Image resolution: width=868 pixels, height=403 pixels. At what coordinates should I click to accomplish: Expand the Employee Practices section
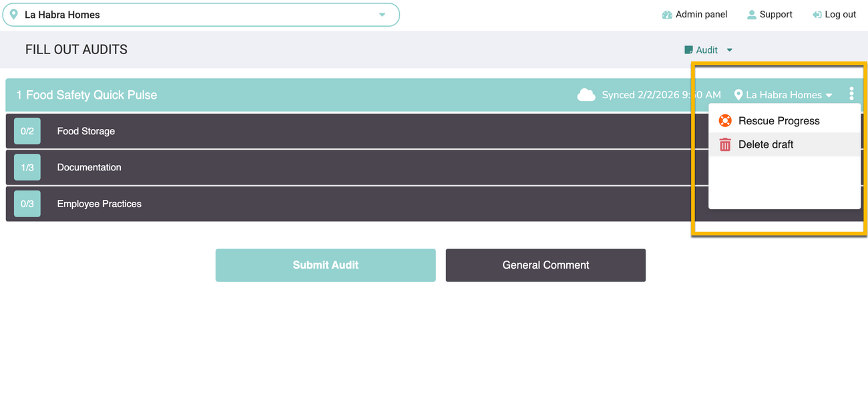click(x=99, y=204)
